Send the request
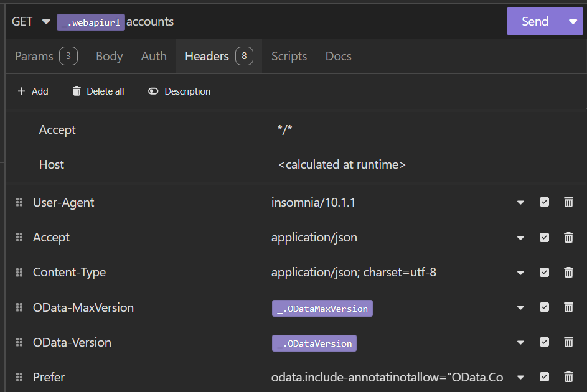 pyautogui.click(x=535, y=21)
